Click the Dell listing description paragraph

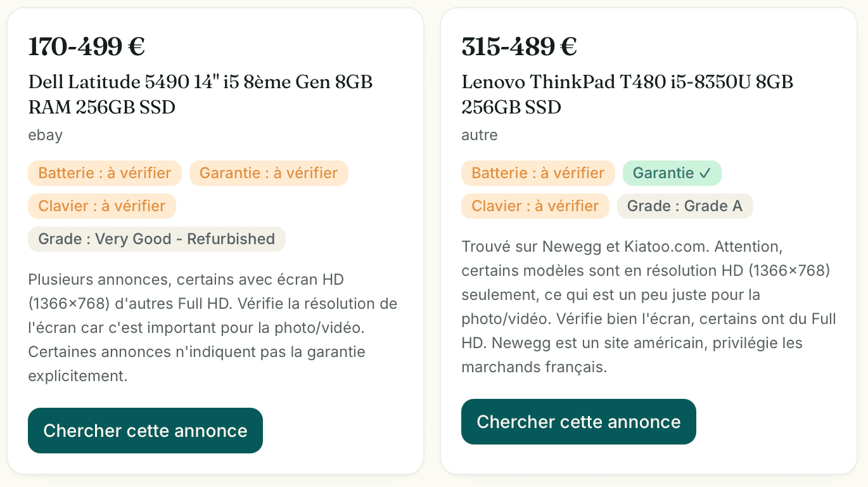(213, 327)
